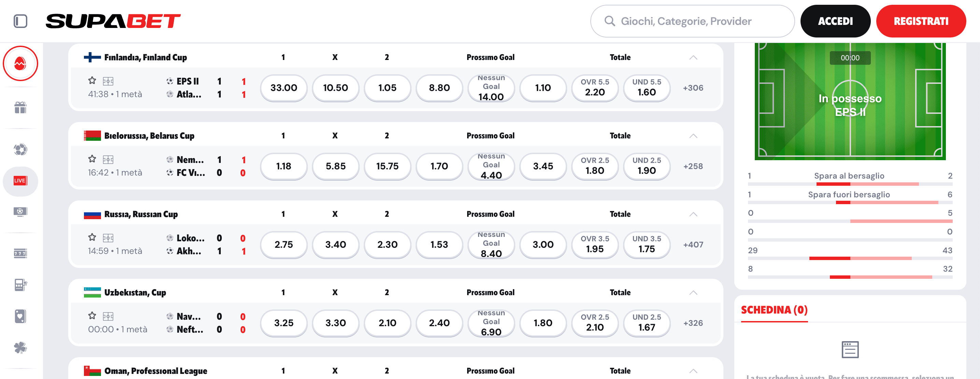Toggle favorite star on Belarus Cup match

92,158
